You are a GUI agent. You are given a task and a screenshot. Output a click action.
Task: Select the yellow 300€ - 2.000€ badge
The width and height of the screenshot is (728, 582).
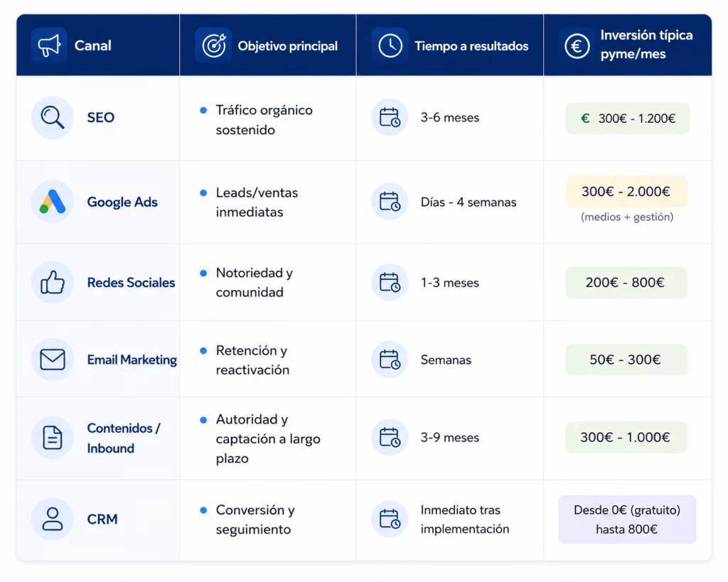(626, 191)
